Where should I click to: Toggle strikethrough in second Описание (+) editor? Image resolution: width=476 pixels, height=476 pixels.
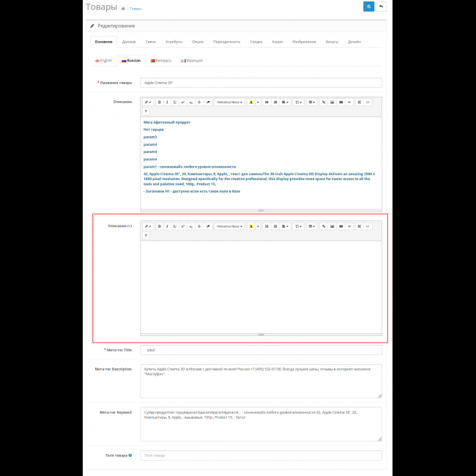199,226
